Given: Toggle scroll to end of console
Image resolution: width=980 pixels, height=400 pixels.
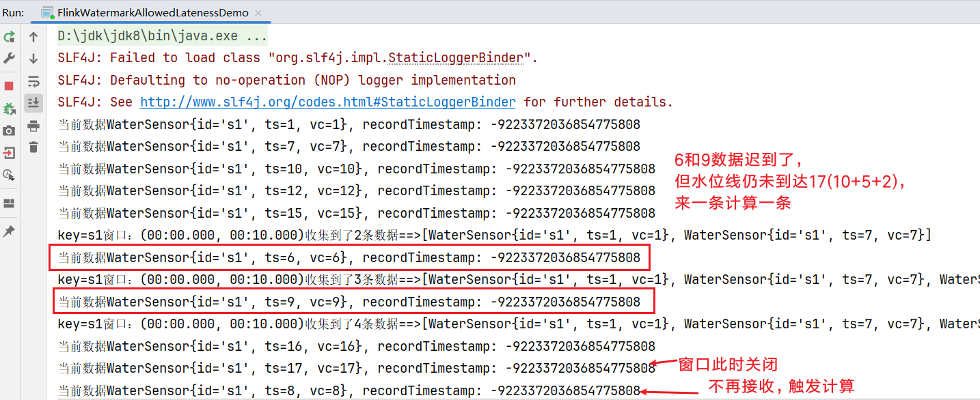Looking at the screenshot, I should point(33,103).
